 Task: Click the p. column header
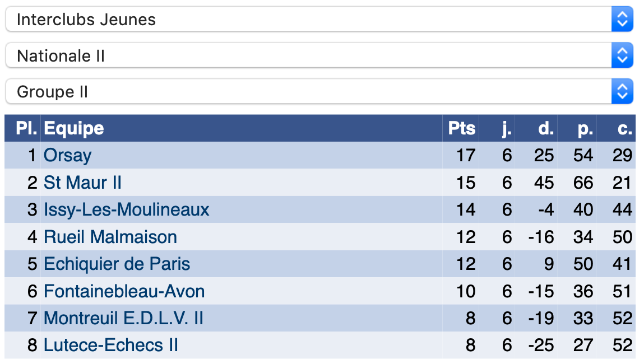click(585, 128)
